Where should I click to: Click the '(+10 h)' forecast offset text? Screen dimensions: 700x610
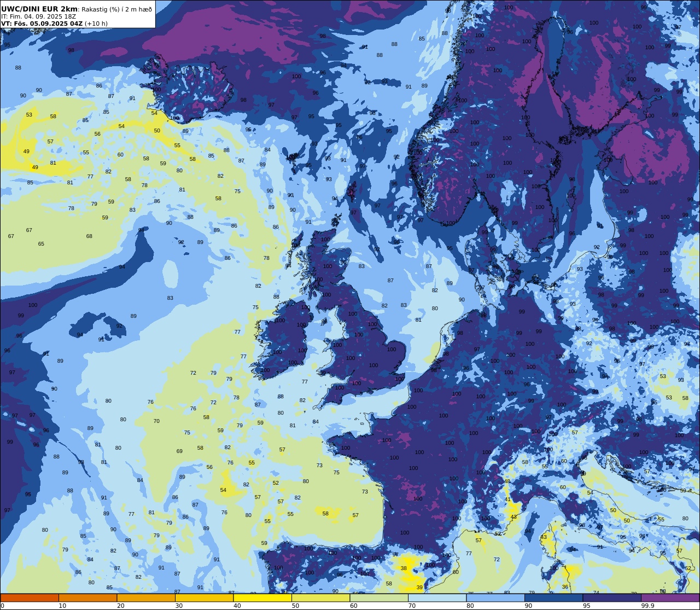click(96, 24)
